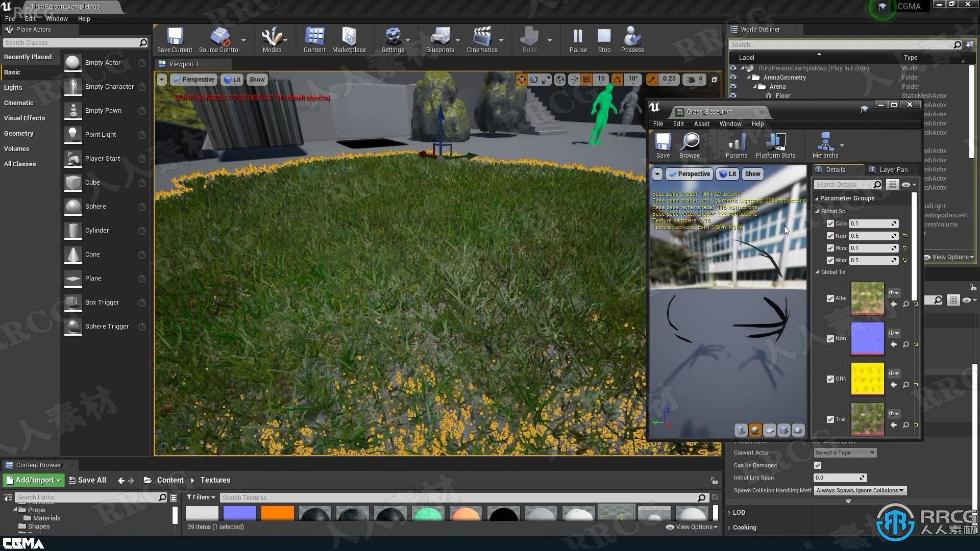Screen dimensions: 980x551
Task: Open the Marketplace toolbar button
Action: coord(349,40)
